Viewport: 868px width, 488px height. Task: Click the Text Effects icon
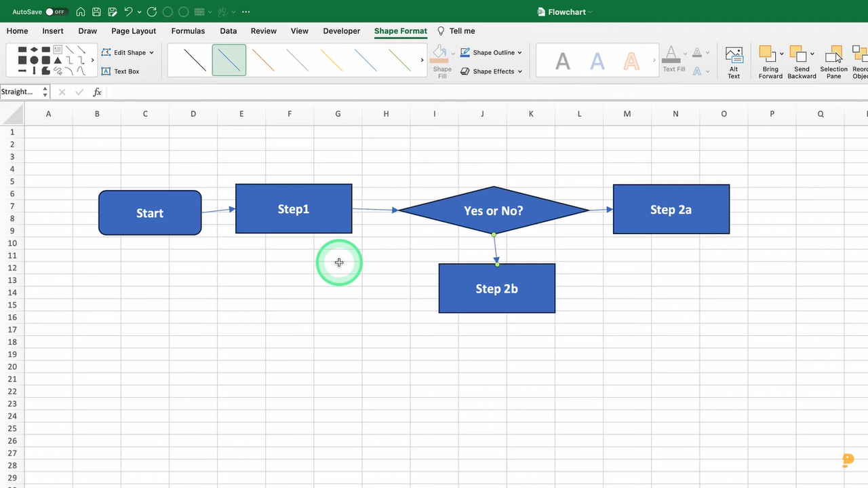coord(697,71)
